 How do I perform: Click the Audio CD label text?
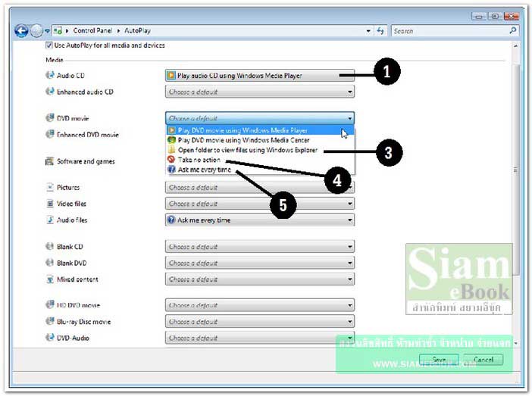70,75
